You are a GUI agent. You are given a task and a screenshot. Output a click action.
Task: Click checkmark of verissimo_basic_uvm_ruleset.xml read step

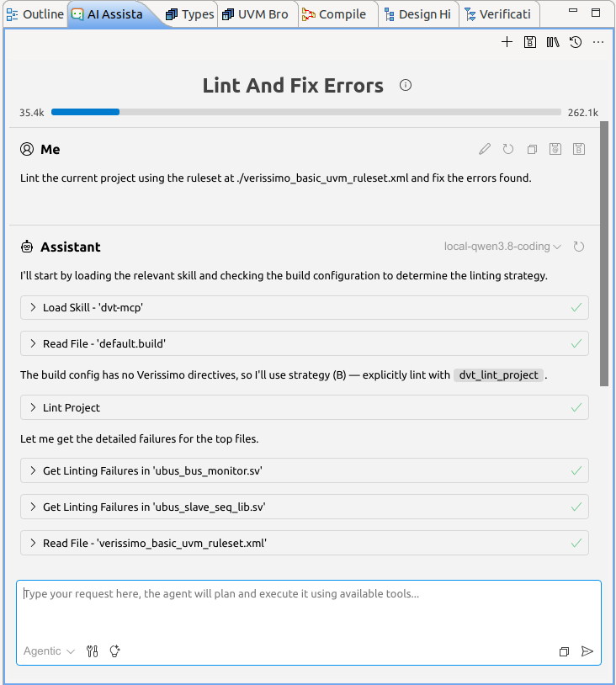[576, 543]
